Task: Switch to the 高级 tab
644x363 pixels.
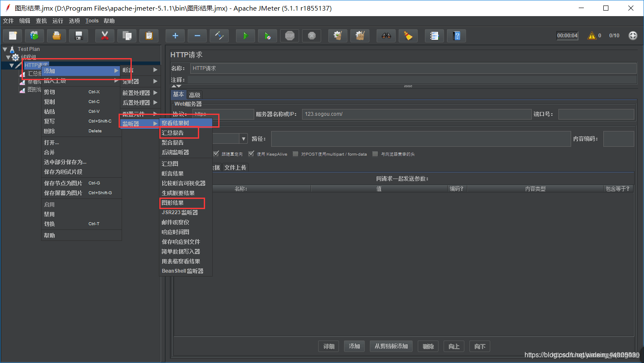Action: [x=194, y=95]
